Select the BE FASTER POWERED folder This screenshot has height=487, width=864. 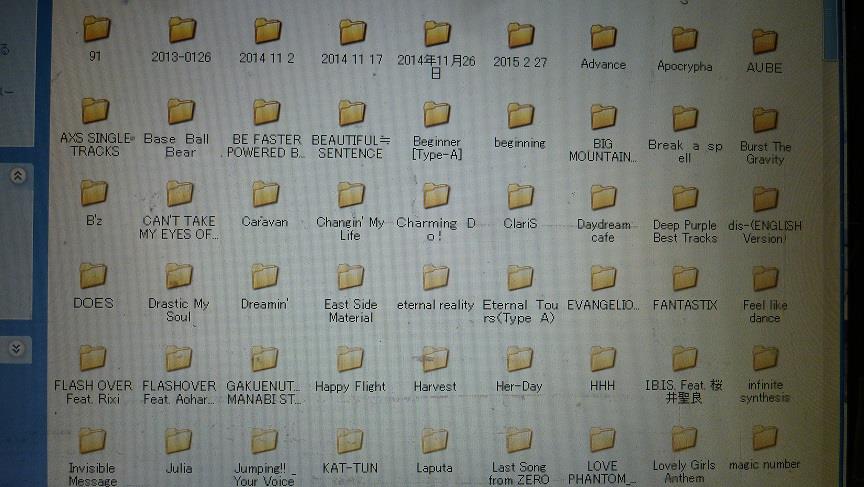[267, 112]
